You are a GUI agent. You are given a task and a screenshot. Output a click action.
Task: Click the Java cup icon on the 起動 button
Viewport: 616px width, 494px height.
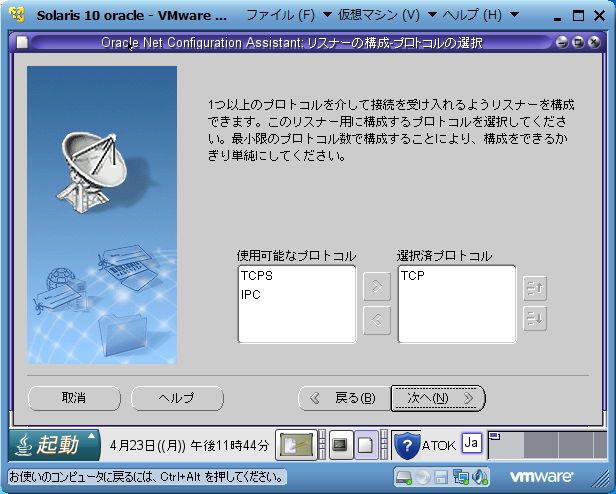pos(23,445)
